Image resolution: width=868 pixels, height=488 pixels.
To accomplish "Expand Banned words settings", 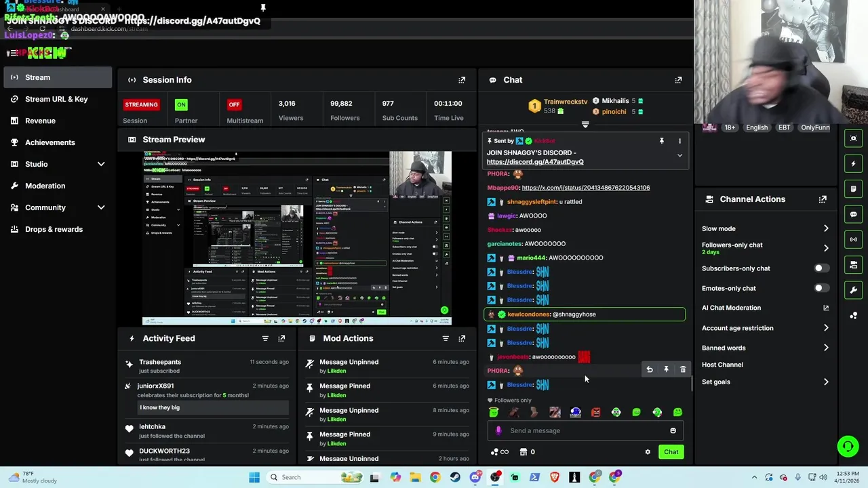I will 825,348.
